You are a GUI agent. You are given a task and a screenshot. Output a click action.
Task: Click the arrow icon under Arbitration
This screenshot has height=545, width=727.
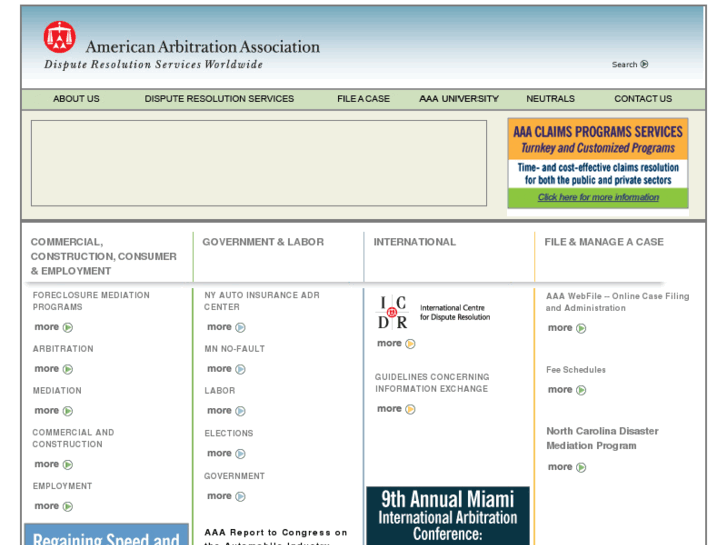click(x=68, y=369)
